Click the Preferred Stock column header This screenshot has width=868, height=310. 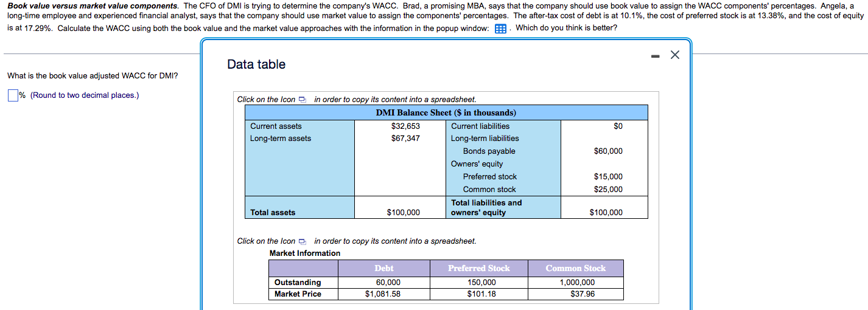[479, 268]
